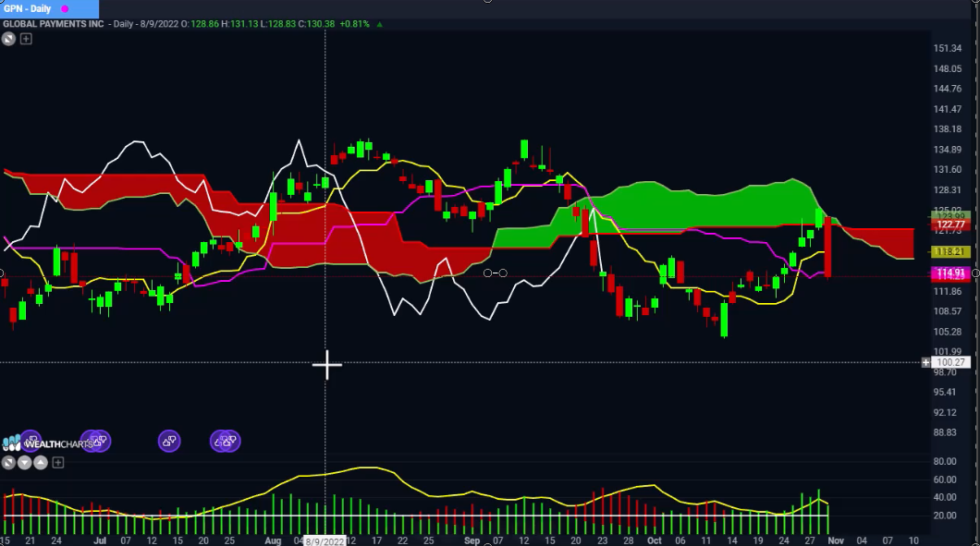Screen dimensions: 980x546
Task: Click the 138.18 price on the price axis
Action: coord(948,129)
